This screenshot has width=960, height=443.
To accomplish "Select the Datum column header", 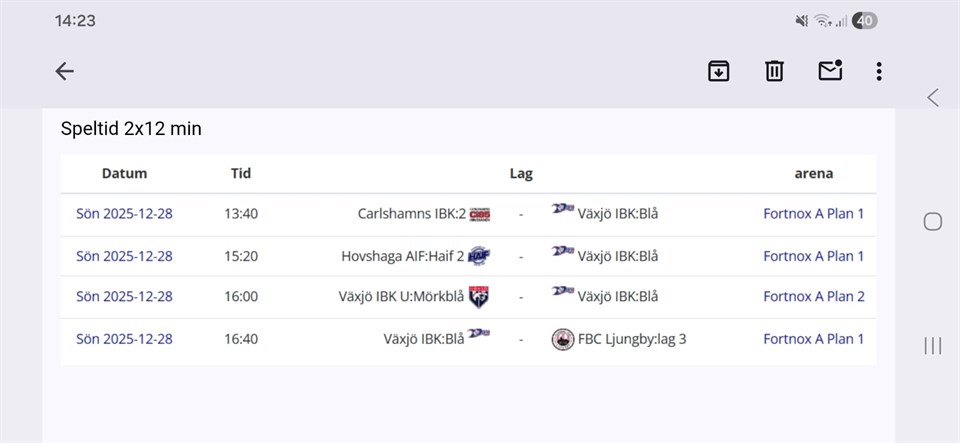I will pos(124,173).
